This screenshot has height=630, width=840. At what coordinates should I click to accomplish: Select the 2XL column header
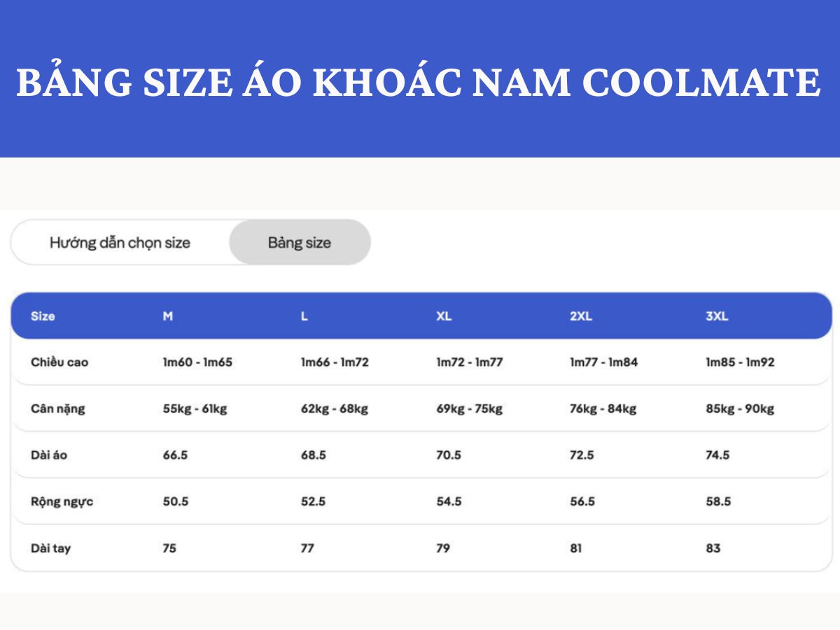pyautogui.click(x=580, y=316)
